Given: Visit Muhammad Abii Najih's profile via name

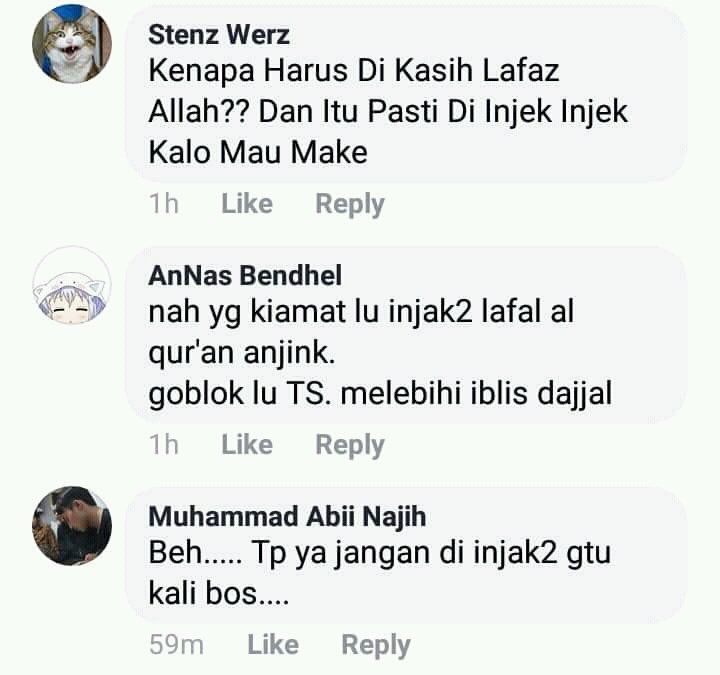Looking at the screenshot, I should pyautogui.click(x=287, y=516).
